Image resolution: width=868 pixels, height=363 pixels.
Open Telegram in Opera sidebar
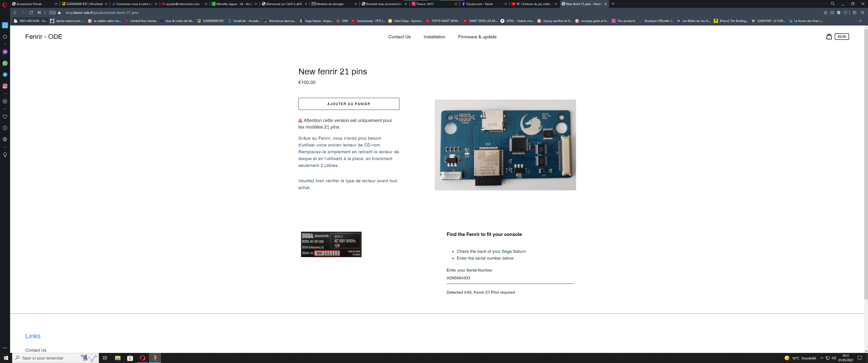click(5, 75)
